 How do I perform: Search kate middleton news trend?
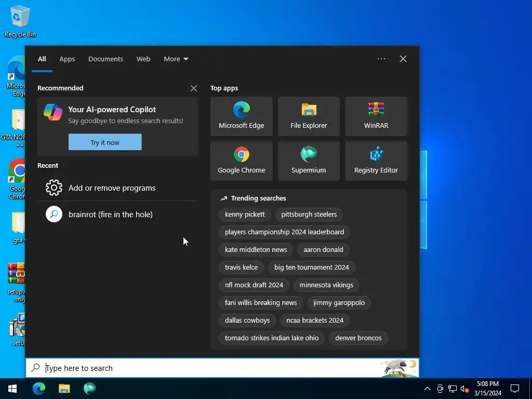point(256,249)
